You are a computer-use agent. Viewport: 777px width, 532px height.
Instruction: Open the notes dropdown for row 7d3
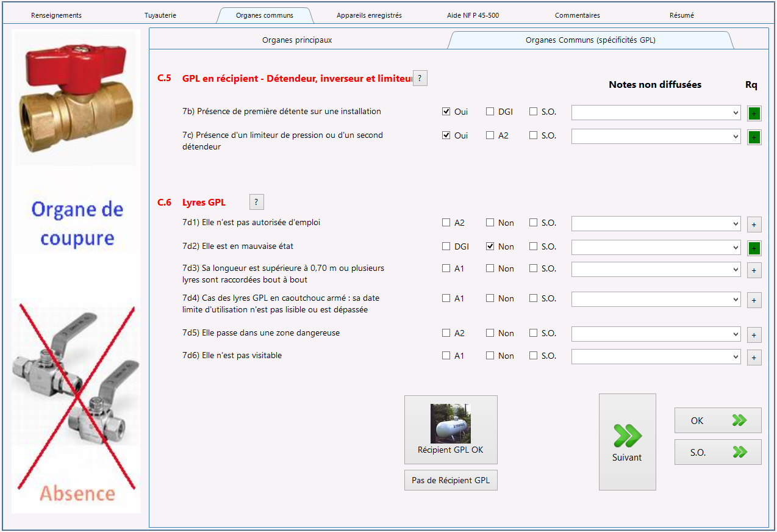(x=736, y=270)
